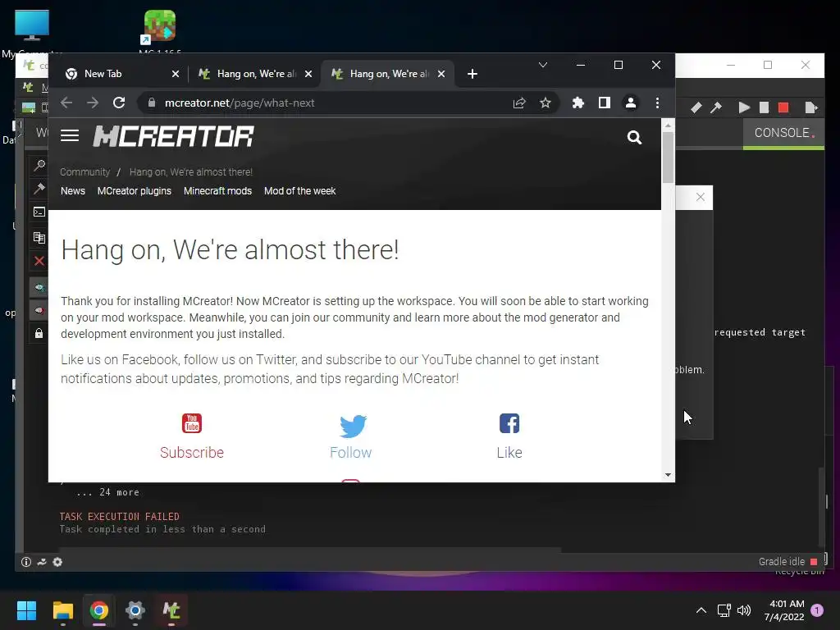Click the copy log icon in MCreator sidebar

point(39,237)
